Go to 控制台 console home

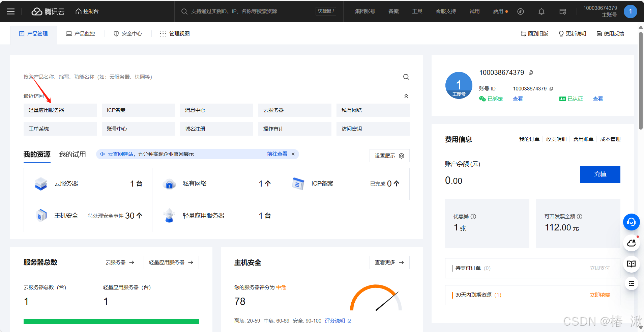tap(87, 11)
